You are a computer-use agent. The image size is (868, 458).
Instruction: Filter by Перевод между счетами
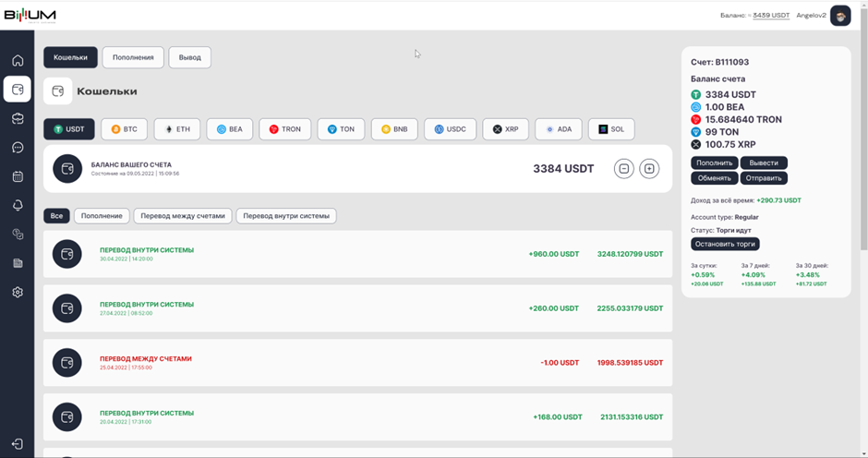(183, 216)
